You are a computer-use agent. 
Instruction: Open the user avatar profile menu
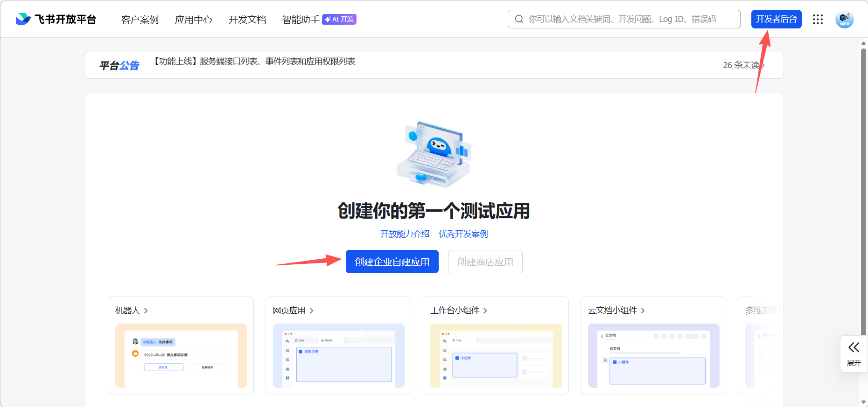coord(844,19)
